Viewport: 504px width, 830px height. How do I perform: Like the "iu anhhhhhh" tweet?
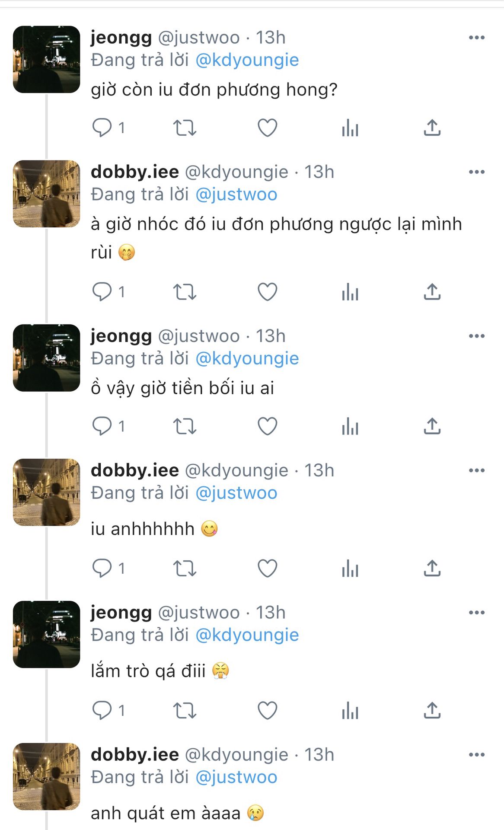point(267,568)
